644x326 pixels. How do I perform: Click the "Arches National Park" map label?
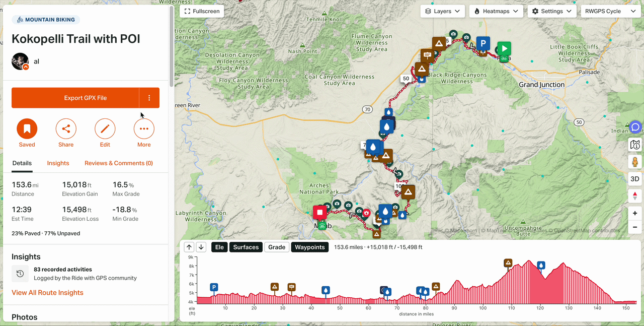319,188
